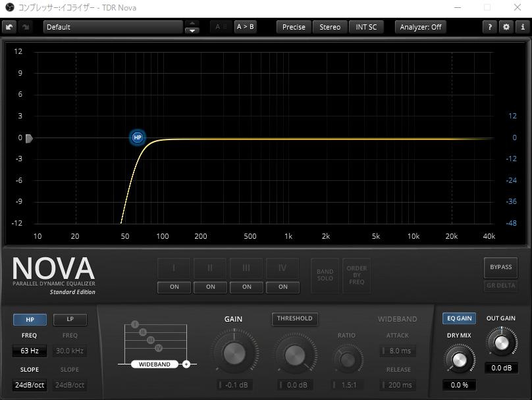Toggle the EQ GAIN button
The width and height of the screenshot is (532, 400).
(459, 318)
